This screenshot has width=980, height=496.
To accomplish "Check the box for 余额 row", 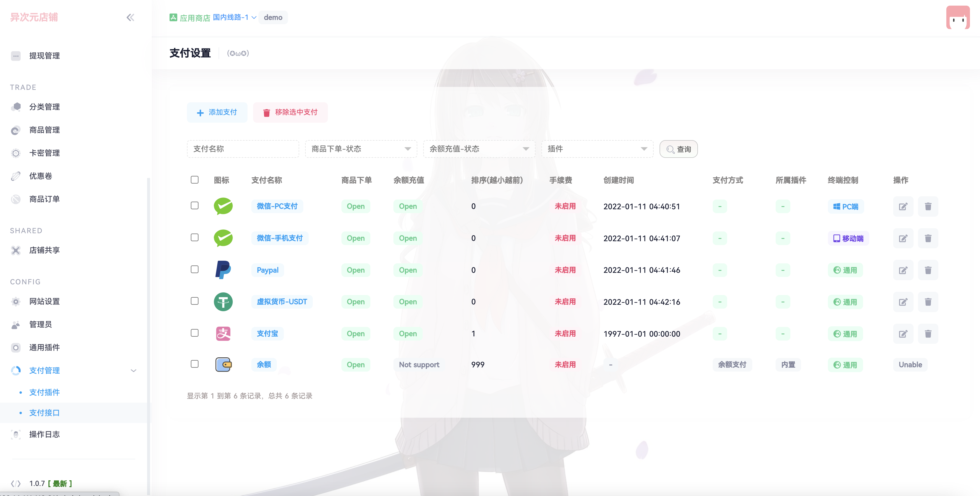I will pos(194,364).
